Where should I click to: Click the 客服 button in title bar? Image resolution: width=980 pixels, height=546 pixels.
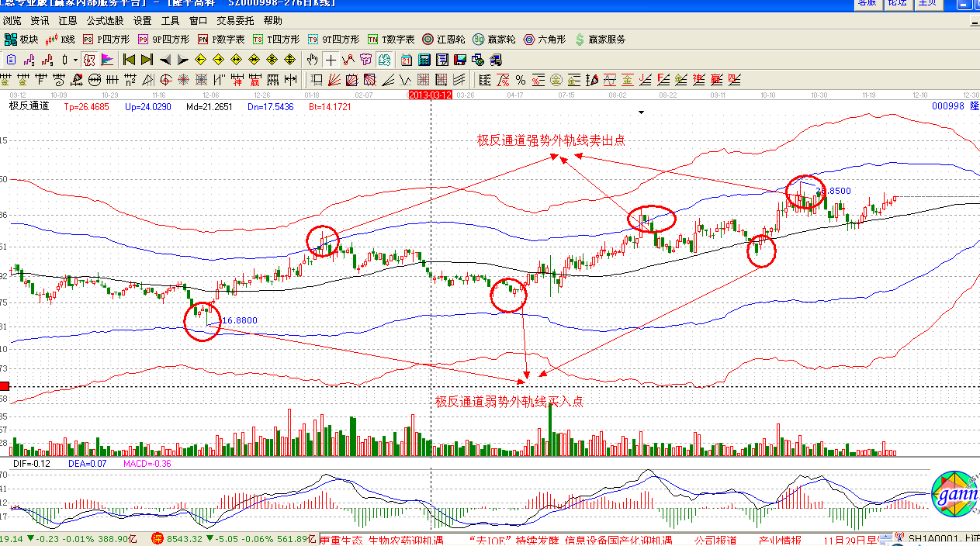tap(867, 3)
